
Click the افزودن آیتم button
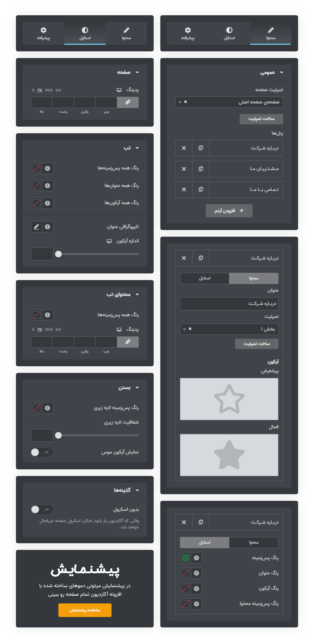[229, 211]
